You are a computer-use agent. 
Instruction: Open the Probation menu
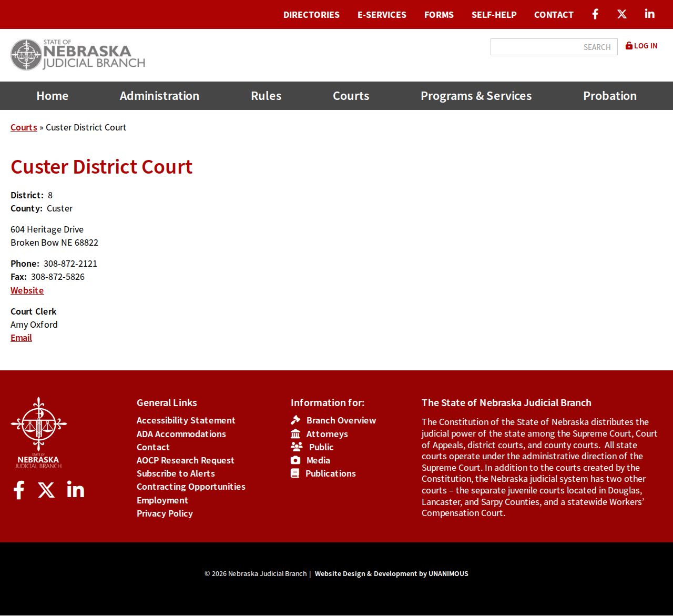[x=610, y=96]
